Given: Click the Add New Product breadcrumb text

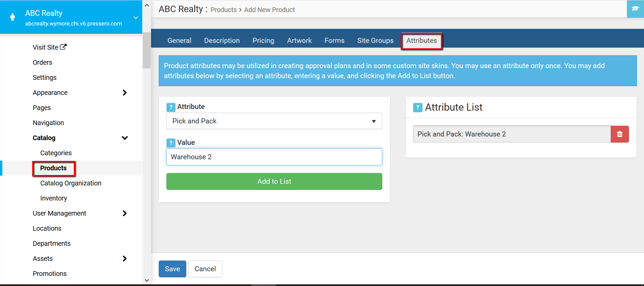Looking at the screenshot, I should click(x=269, y=10).
